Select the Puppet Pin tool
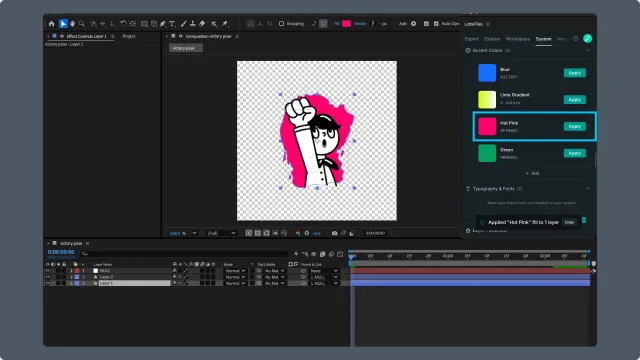 [225, 24]
